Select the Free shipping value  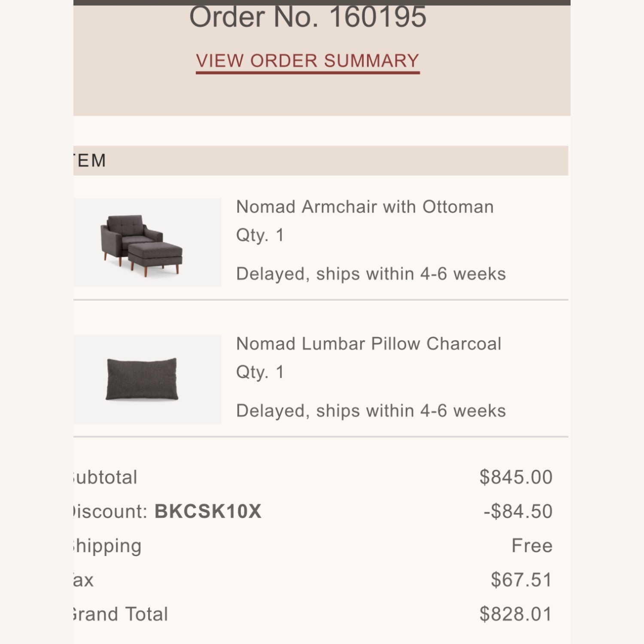click(x=531, y=545)
